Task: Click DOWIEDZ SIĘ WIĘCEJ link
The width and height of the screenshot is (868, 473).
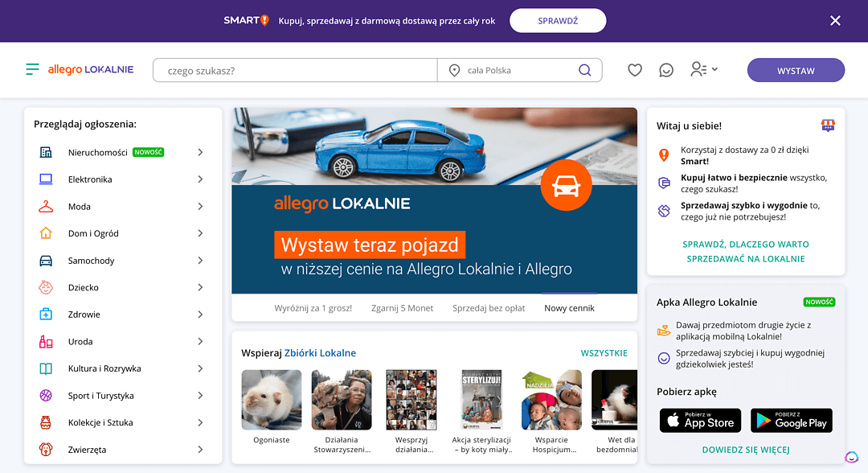Action: point(746,450)
